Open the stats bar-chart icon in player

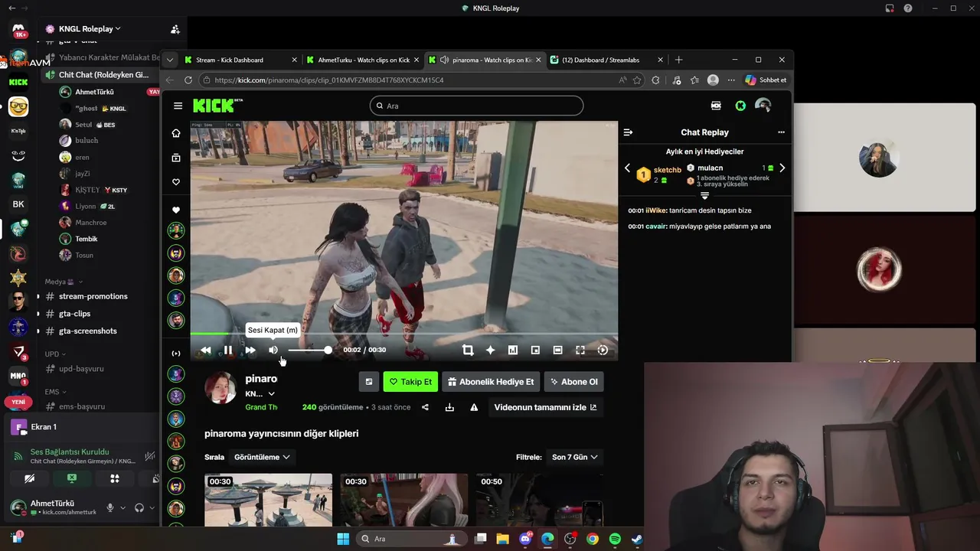[513, 350]
